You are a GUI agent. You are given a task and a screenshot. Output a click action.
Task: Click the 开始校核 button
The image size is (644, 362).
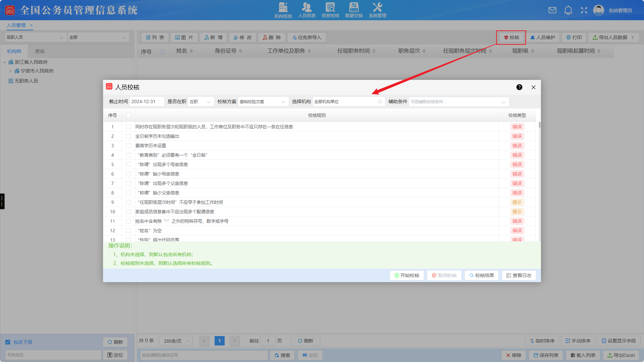[407, 275]
